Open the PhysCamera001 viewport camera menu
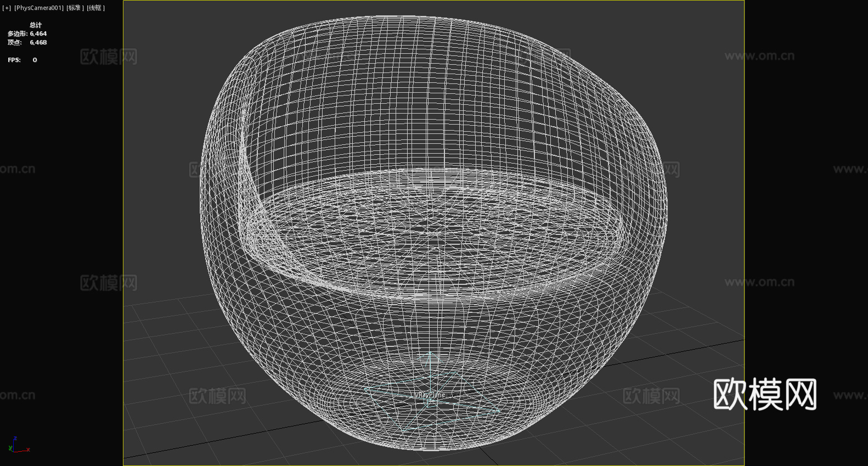This screenshot has width=868, height=466. [x=39, y=8]
